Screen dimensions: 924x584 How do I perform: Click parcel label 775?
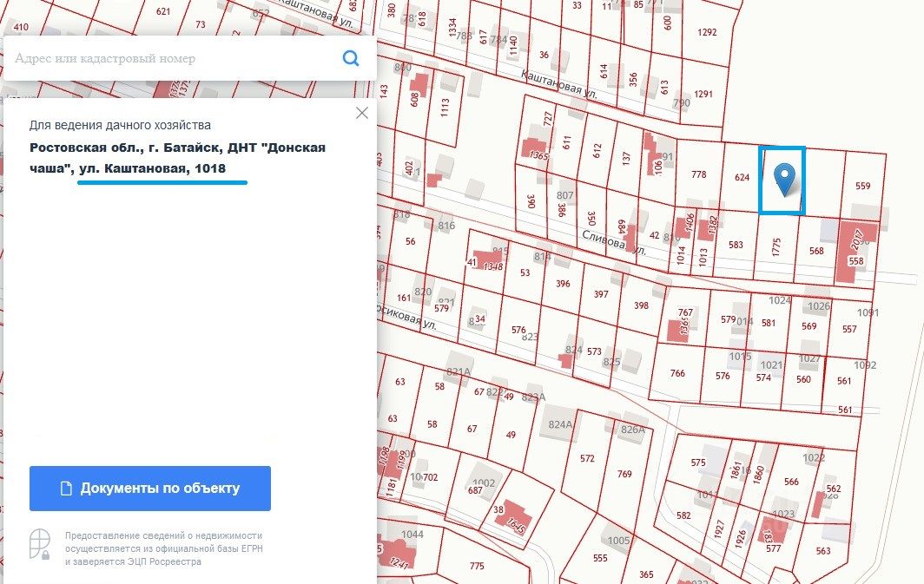[477, 566]
